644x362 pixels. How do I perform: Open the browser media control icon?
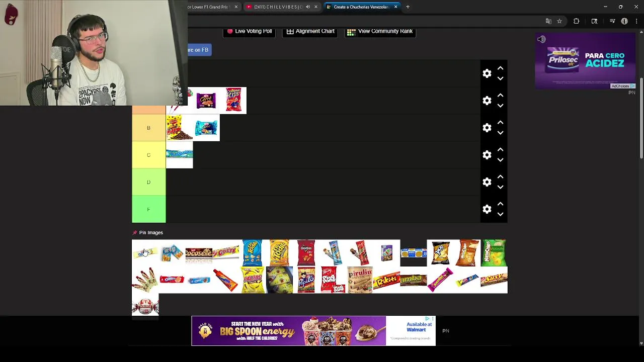click(612, 21)
